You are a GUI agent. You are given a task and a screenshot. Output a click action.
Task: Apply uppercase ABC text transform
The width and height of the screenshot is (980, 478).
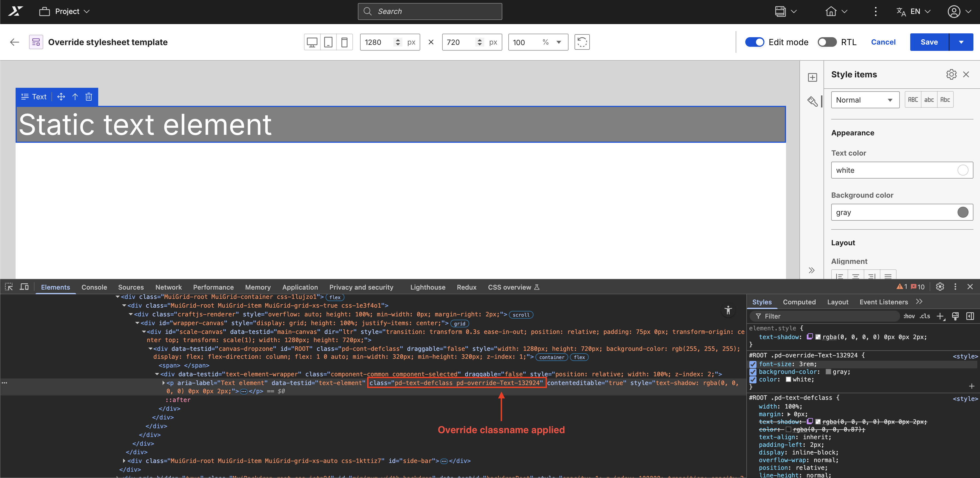pyautogui.click(x=913, y=100)
